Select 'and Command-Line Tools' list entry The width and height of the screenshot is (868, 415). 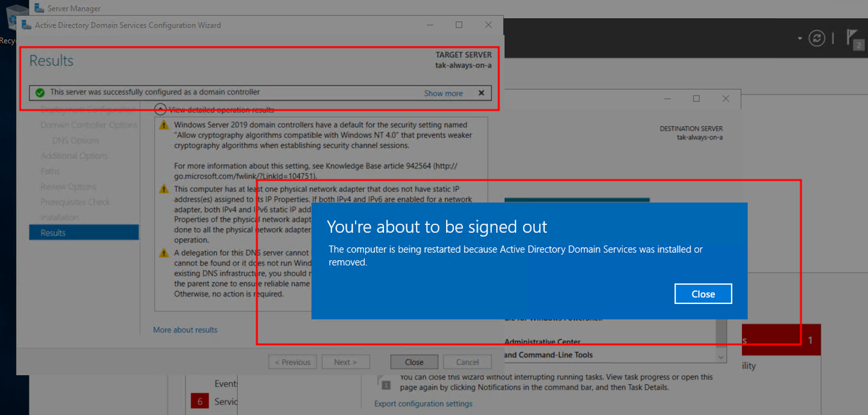pyautogui.click(x=549, y=355)
